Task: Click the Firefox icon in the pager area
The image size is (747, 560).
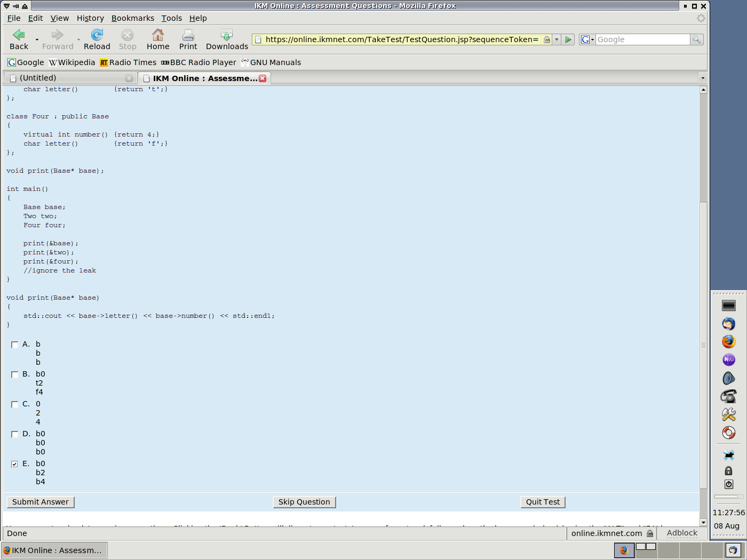Action: pyautogui.click(x=624, y=550)
